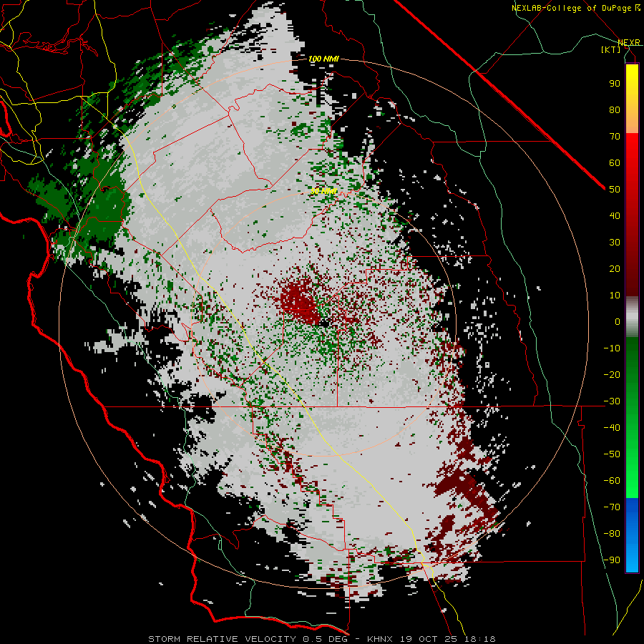Click the 90 value on velocity scale

coord(615,84)
